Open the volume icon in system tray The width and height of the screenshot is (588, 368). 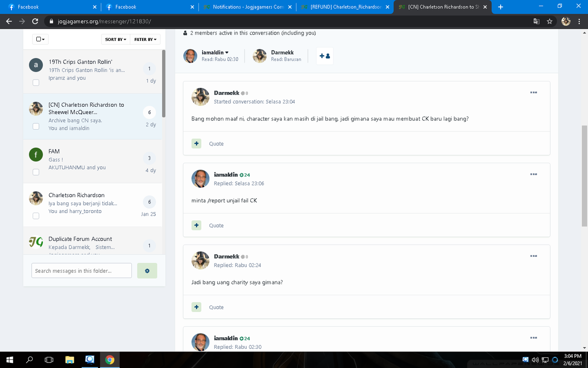click(x=535, y=360)
